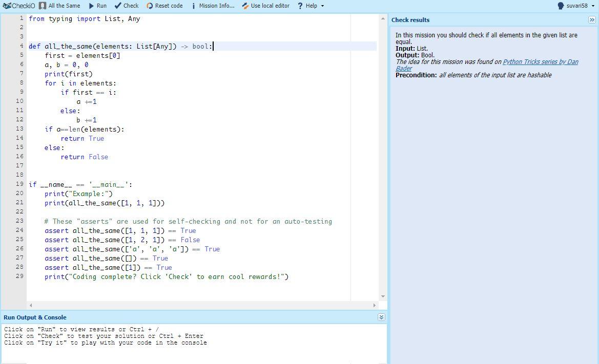Click 'return False' on line 16
Viewport: 599px width, 364px height.
85,157
